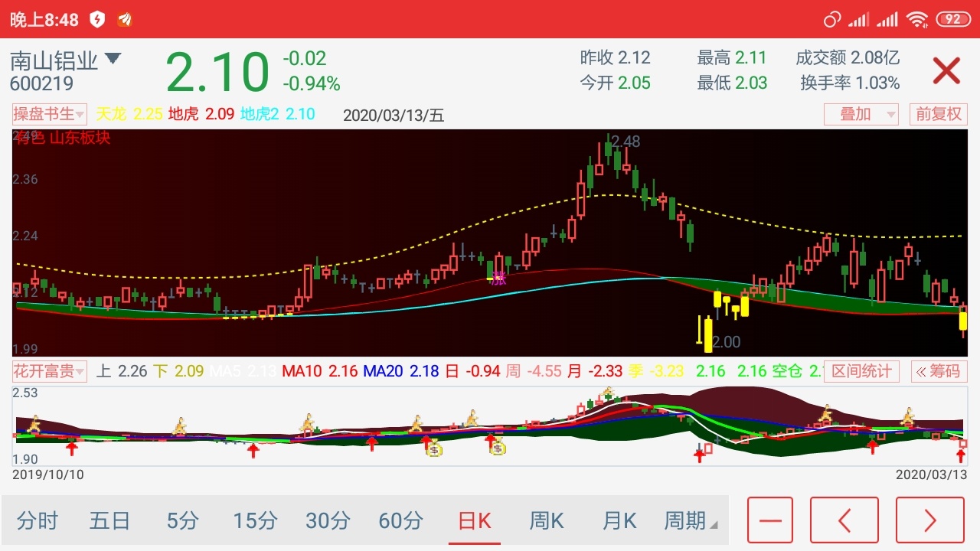This screenshot has width=980, height=551.
Task: Tap the MA10 2.16 value
Action: pyautogui.click(x=319, y=371)
